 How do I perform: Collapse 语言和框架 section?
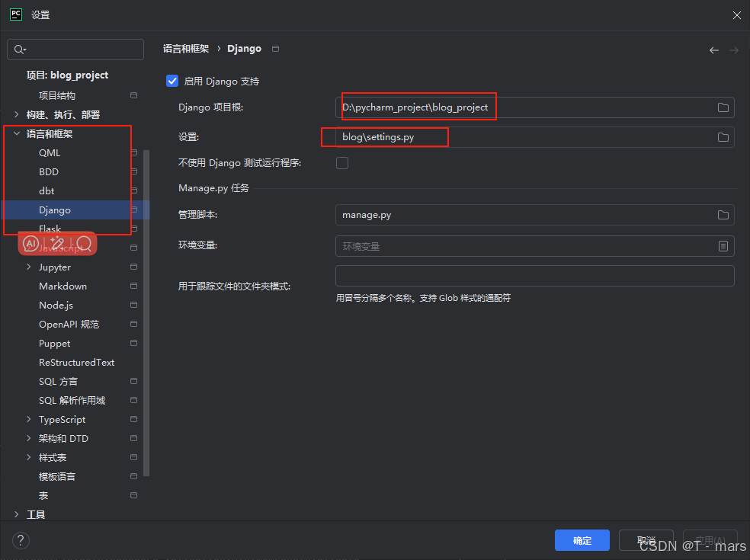tap(17, 133)
